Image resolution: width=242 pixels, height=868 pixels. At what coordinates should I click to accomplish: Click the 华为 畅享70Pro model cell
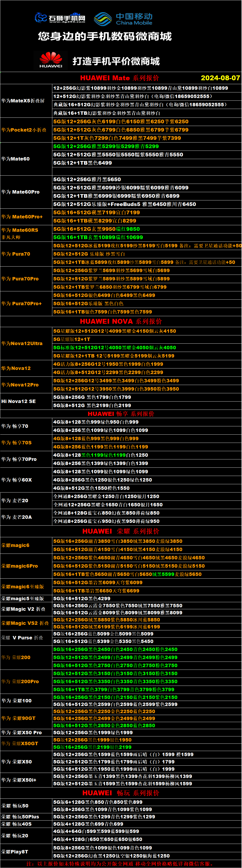(26, 459)
